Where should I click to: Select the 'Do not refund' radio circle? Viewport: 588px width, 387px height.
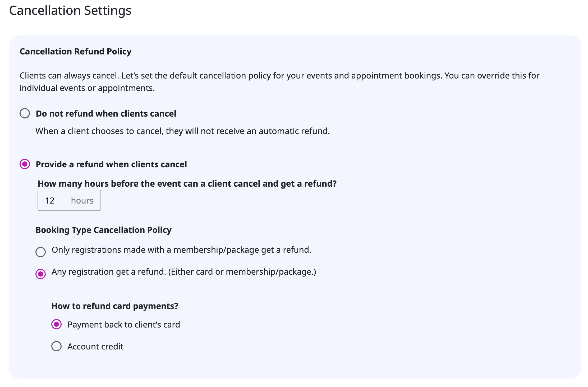(25, 113)
